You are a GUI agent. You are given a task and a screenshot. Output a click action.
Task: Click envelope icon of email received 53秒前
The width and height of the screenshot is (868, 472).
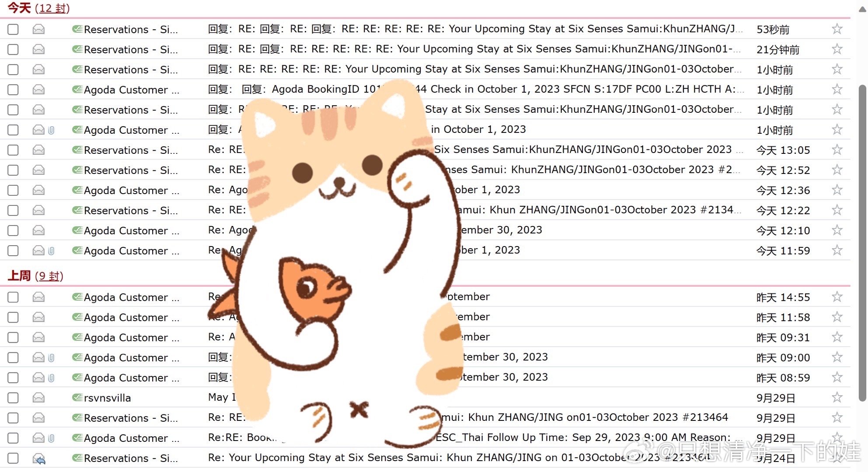(38, 29)
